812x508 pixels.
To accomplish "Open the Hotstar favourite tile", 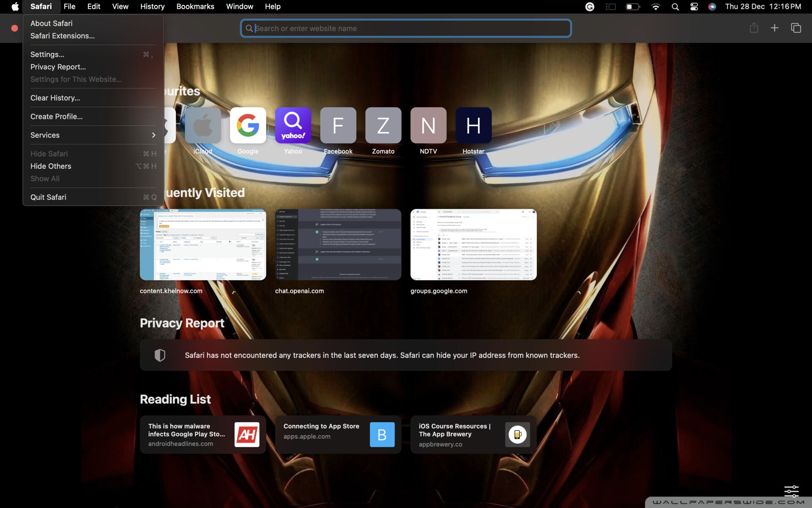I will tap(473, 125).
